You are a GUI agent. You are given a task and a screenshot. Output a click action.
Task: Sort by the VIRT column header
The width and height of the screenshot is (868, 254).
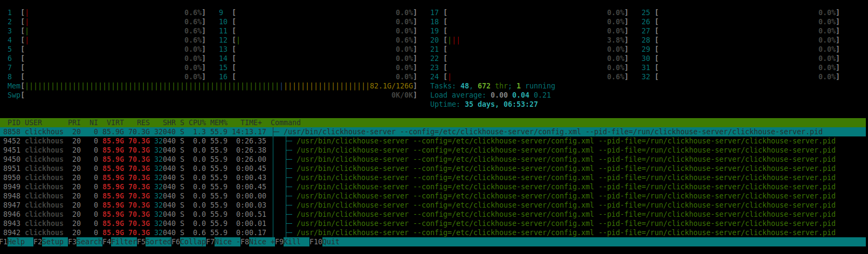tap(115, 122)
